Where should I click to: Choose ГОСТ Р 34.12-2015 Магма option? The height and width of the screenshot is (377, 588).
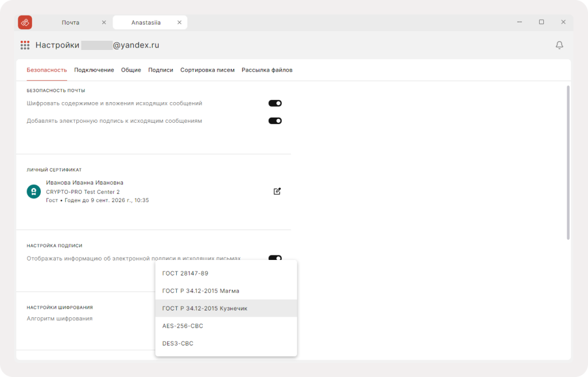226,291
